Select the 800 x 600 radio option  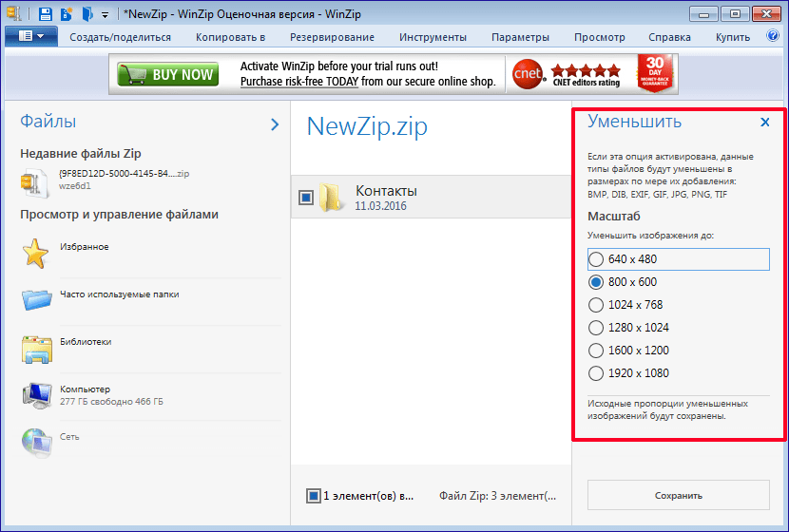[596, 282]
